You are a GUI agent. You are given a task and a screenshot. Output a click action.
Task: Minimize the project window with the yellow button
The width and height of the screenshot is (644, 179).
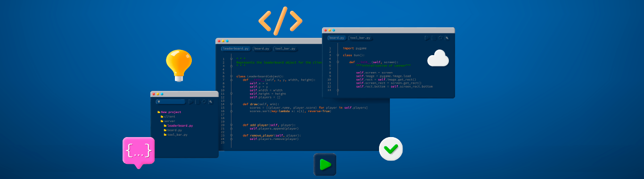[158, 94]
